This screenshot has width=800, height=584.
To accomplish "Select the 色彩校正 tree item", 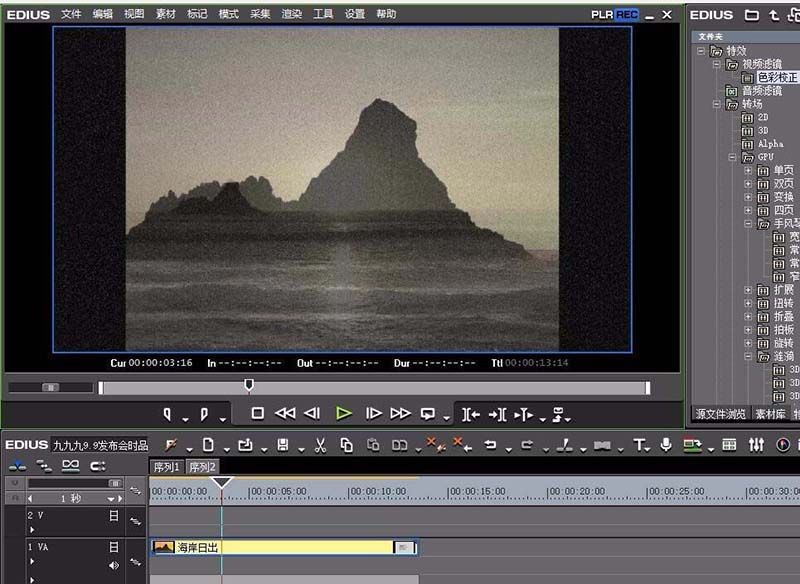I will coord(777,77).
